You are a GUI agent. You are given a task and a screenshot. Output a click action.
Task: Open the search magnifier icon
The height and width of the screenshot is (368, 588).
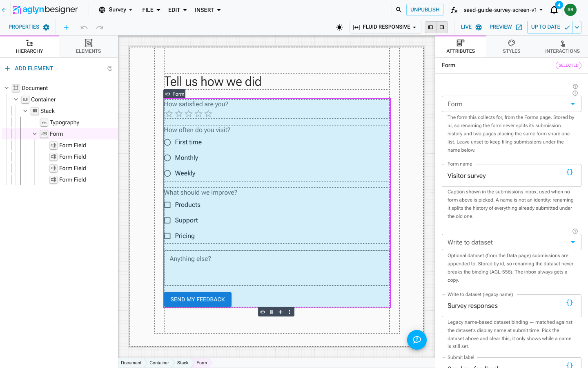(399, 10)
